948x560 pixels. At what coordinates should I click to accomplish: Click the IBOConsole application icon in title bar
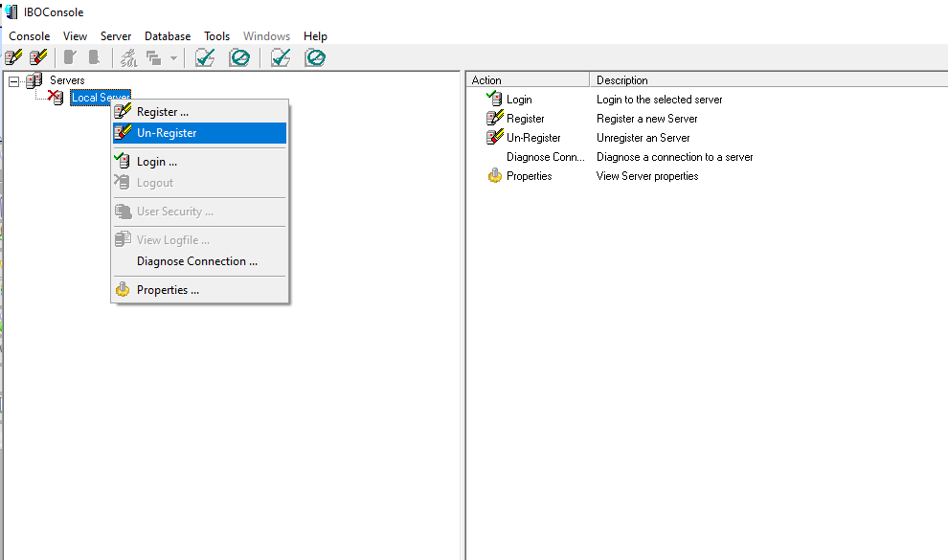pos(11,12)
